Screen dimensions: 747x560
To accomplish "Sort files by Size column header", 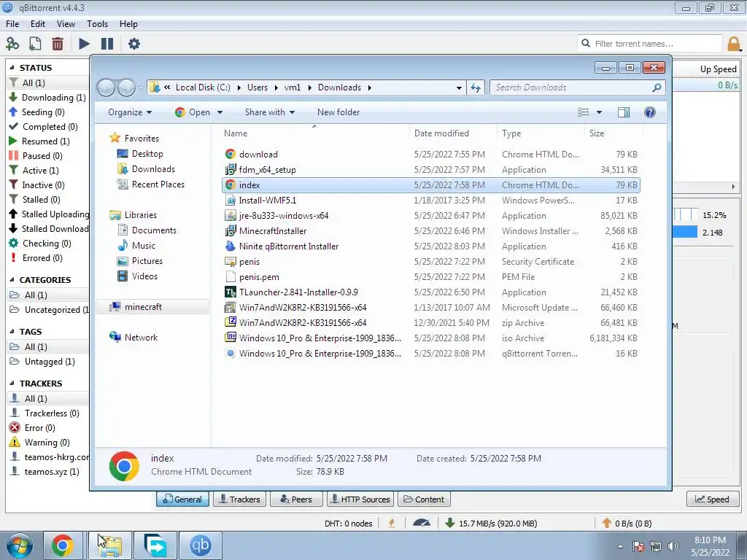I will [x=597, y=133].
